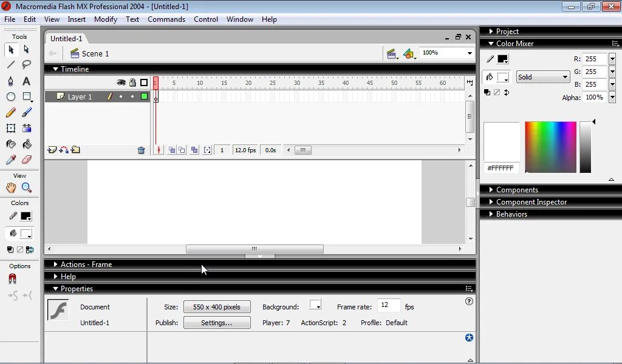Select the Selection (arrow) tool

[x=11, y=50]
